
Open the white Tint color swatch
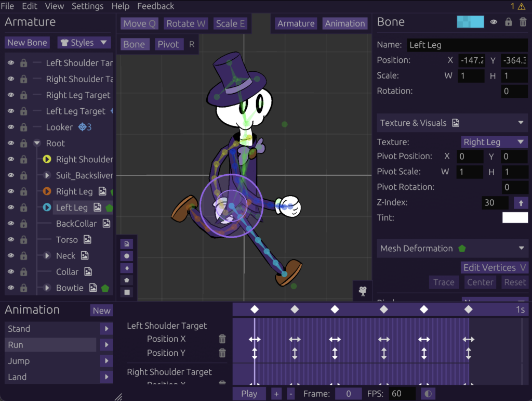point(515,217)
